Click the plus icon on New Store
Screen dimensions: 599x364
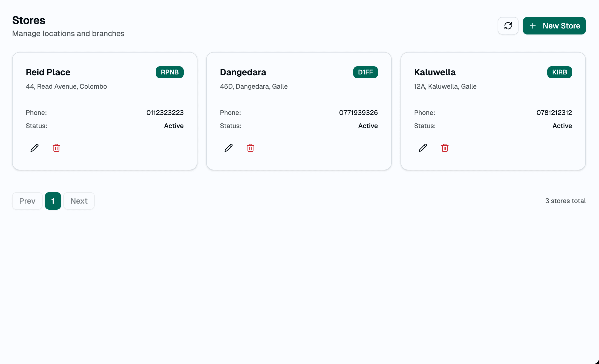[x=532, y=25]
